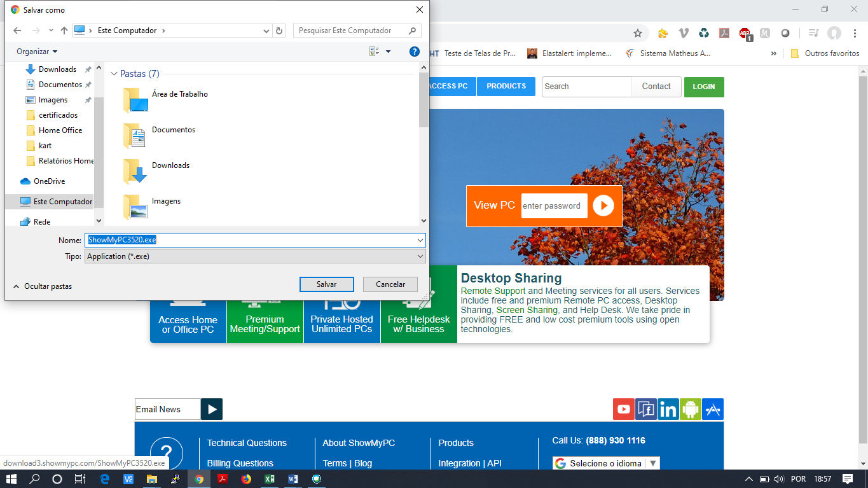Image resolution: width=868 pixels, height=488 pixels.
Task: Open the ShowMyPC Facebook icon
Action: (645, 409)
